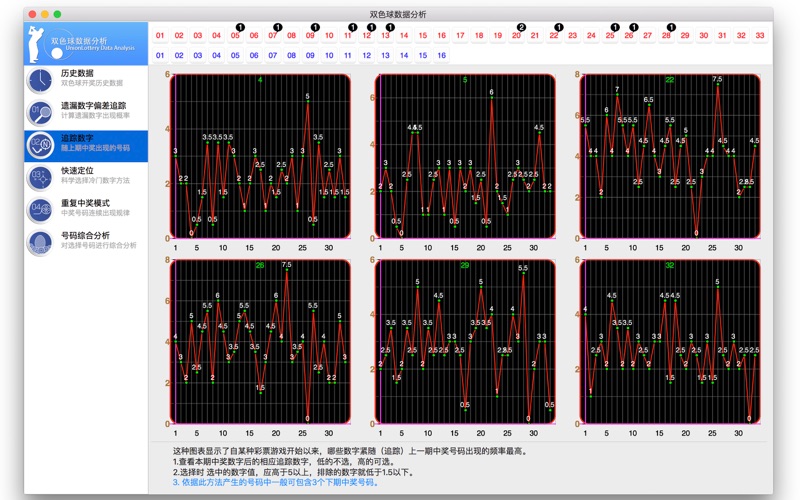This screenshot has height=500, width=800.
Task: Select red ball number 02
Action: pos(179,36)
